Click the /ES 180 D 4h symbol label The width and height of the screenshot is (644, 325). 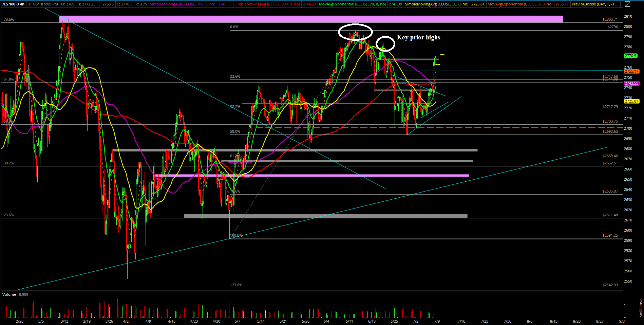13,4
